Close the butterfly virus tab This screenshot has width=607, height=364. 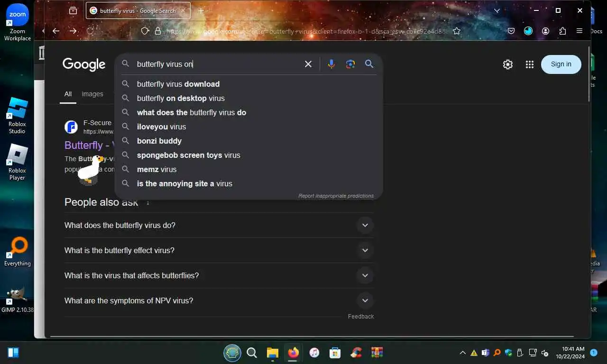click(x=183, y=10)
